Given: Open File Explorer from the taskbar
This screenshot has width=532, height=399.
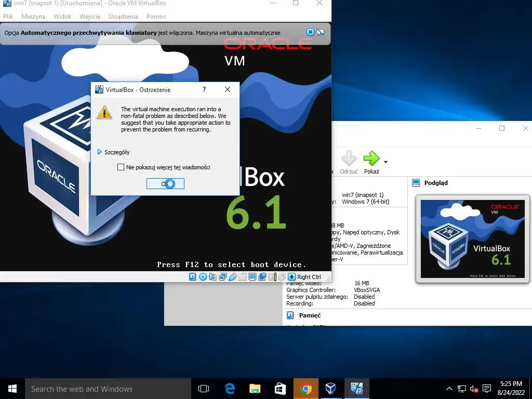Looking at the screenshot, I should pyautogui.click(x=255, y=389).
